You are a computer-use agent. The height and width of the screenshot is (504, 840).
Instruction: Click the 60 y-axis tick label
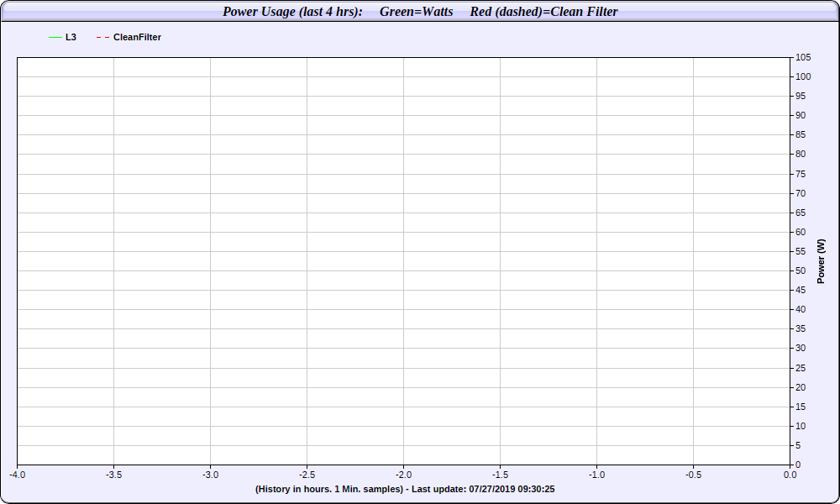(801, 232)
